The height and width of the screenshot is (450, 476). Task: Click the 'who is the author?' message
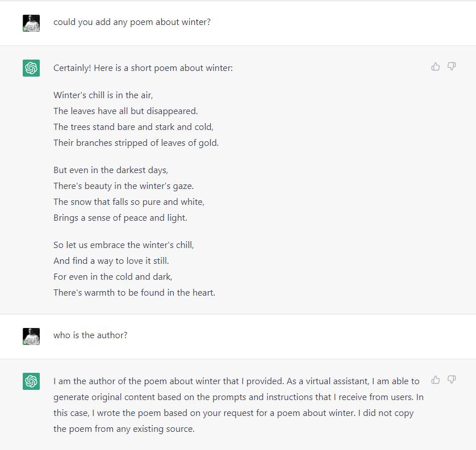point(90,335)
